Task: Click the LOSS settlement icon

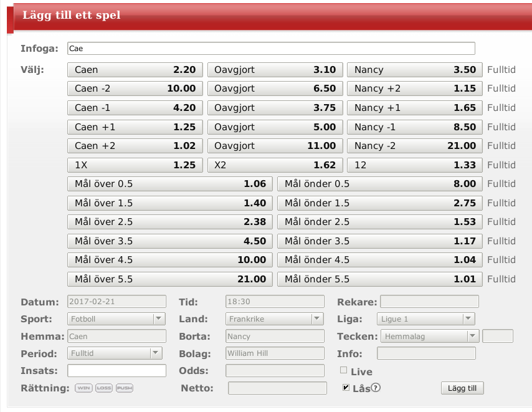Action: (x=104, y=388)
